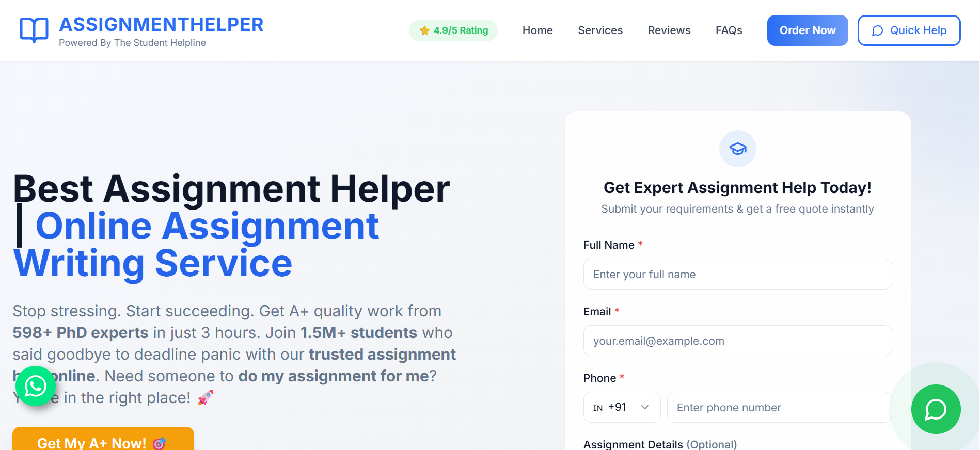The image size is (980, 450).
Task: Click the '598+ PhD experts' text
Action: click(81, 333)
